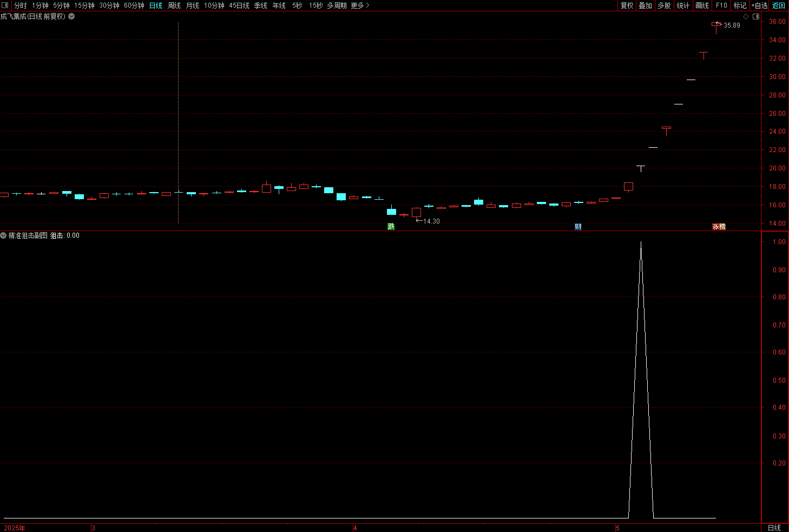Click the red 涨榜 event marker

tap(719, 227)
